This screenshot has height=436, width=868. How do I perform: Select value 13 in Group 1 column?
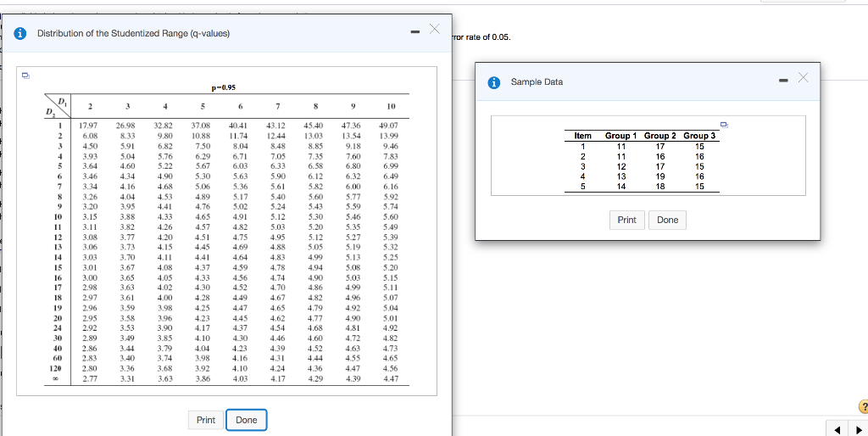621,176
